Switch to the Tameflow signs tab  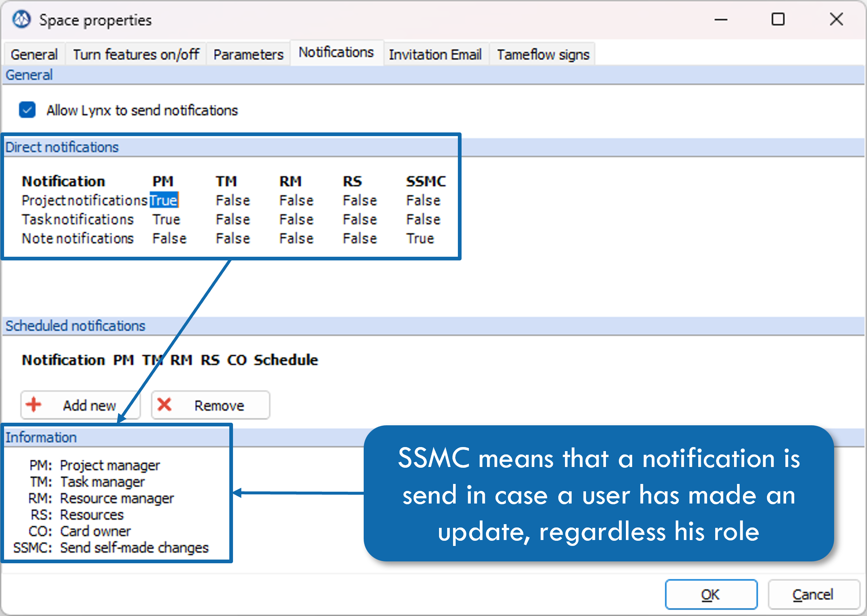tap(542, 54)
